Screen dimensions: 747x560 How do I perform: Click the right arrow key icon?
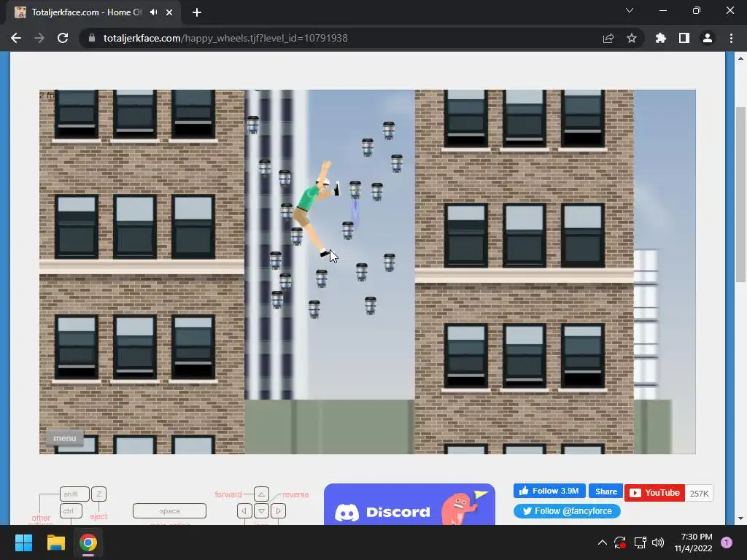[278, 511]
